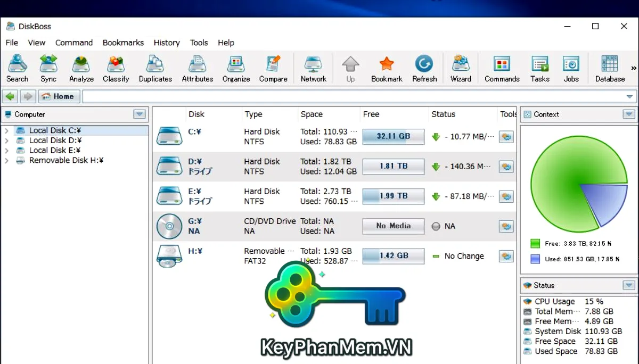The width and height of the screenshot is (639, 364).
Task: Open the Computer panel dropdown
Action: [140, 114]
